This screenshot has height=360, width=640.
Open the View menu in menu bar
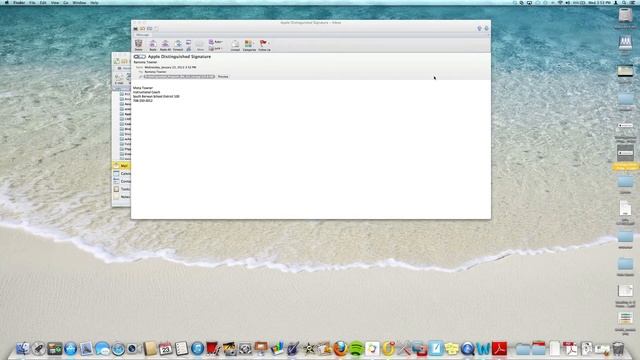[x=55, y=2]
